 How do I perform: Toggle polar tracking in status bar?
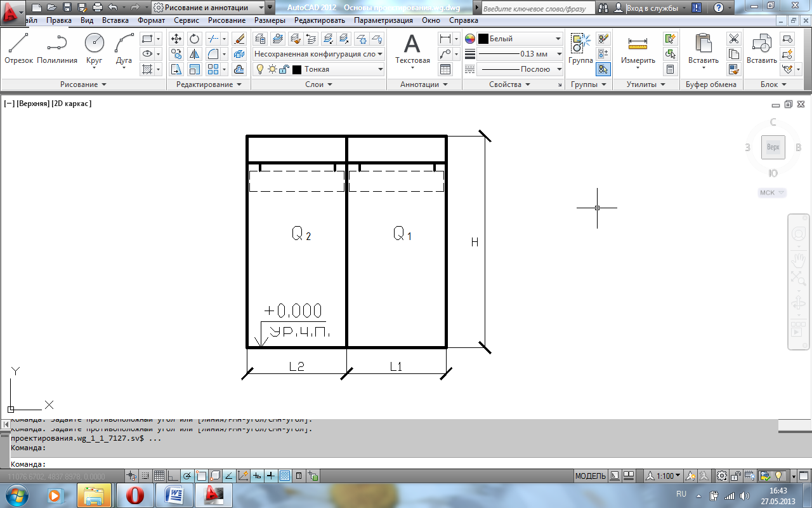tap(187, 476)
